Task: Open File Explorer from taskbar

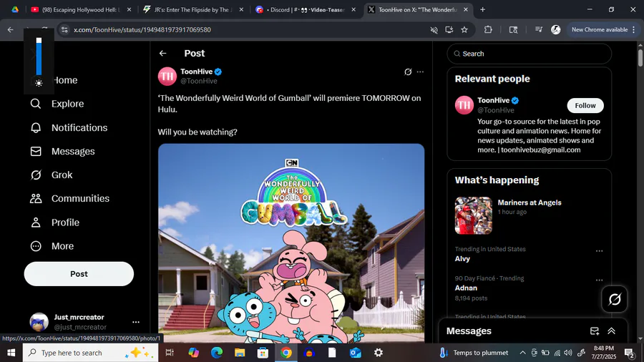Action: click(x=240, y=353)
